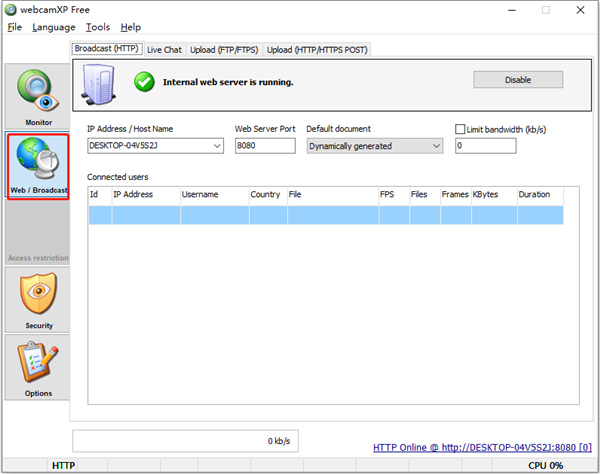Close the webcamXP window
Image resolution: width=600 pixels, height=474 pixels.
click(580, 10)
